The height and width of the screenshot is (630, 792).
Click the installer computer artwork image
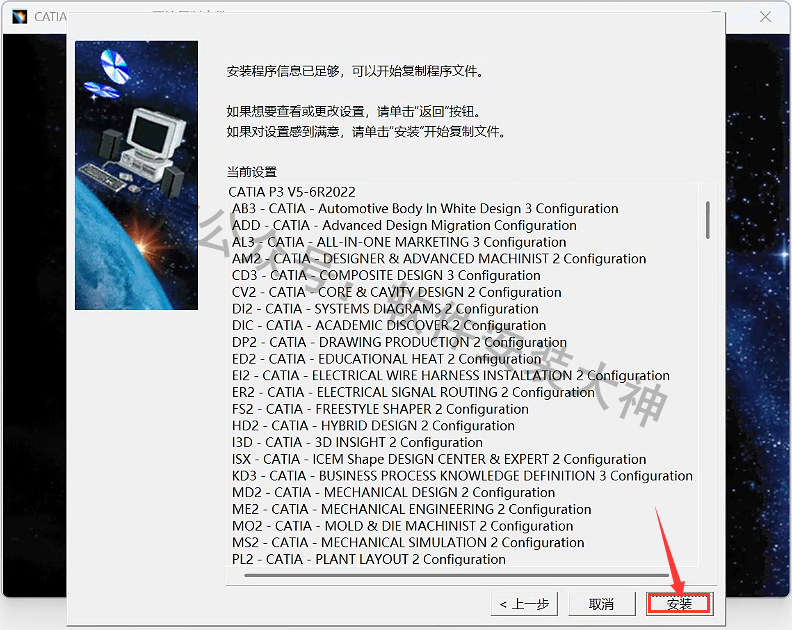click(x=136, y=175)
